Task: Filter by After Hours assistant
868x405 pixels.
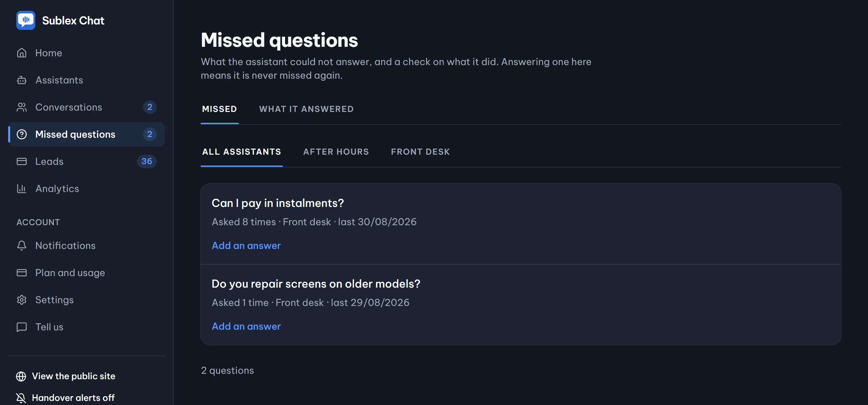Action: [x=336, y=152]
